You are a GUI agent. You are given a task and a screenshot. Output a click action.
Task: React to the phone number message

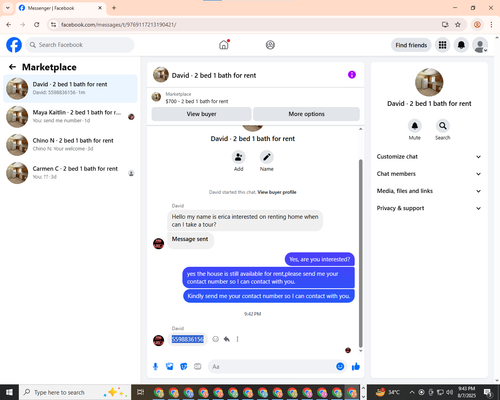[x=216, y=339]
